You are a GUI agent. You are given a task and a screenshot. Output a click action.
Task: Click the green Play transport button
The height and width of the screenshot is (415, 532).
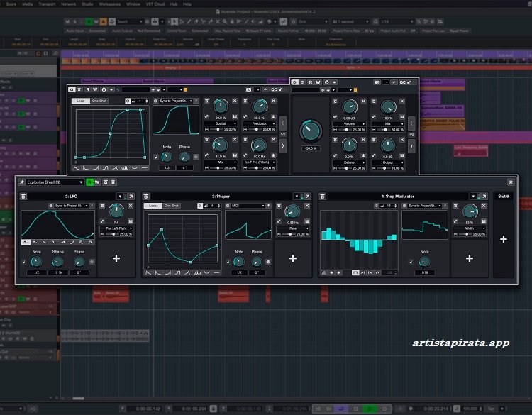tap(369, 409)
